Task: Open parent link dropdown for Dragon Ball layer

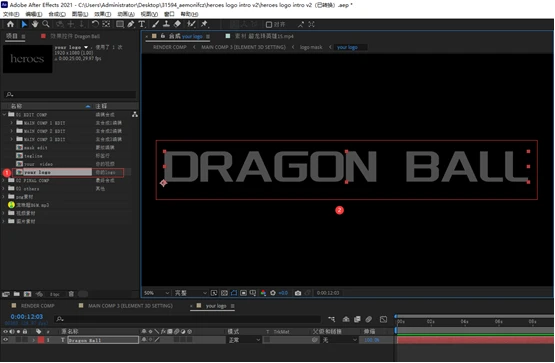Action: pyautogui.click(x=339, y=340)
